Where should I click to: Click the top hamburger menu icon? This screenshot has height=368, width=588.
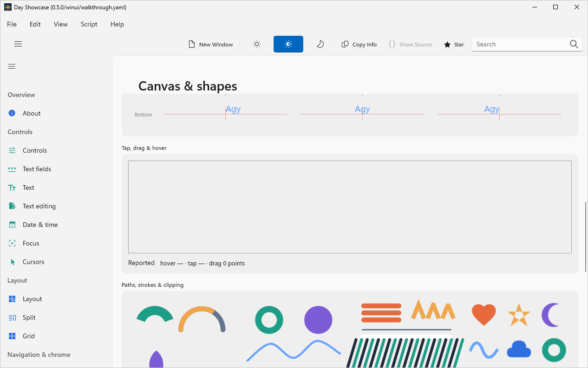coord(18,44)
